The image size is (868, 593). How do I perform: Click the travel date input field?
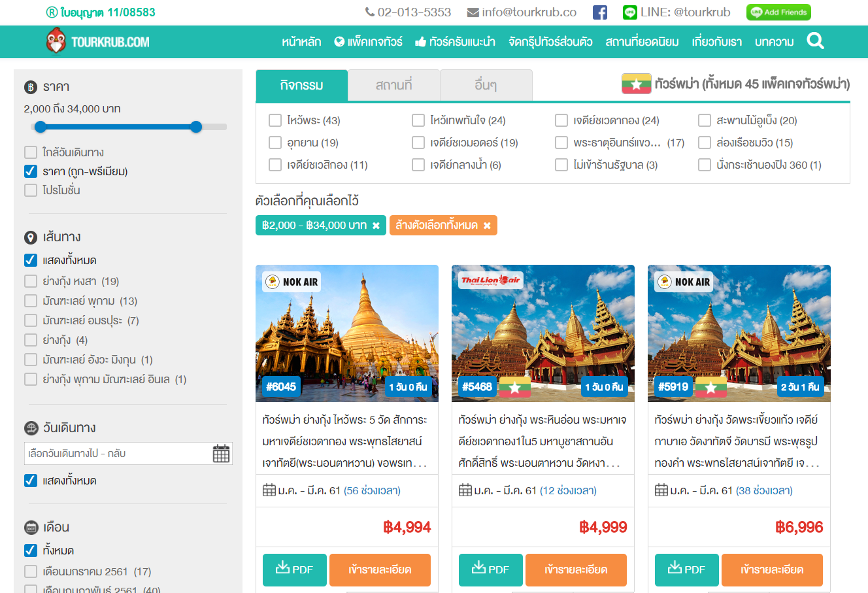[128, 453]
